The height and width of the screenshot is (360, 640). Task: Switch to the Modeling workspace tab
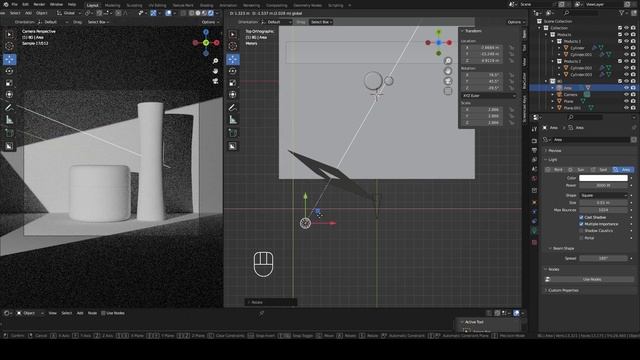(x=113, y=5)
